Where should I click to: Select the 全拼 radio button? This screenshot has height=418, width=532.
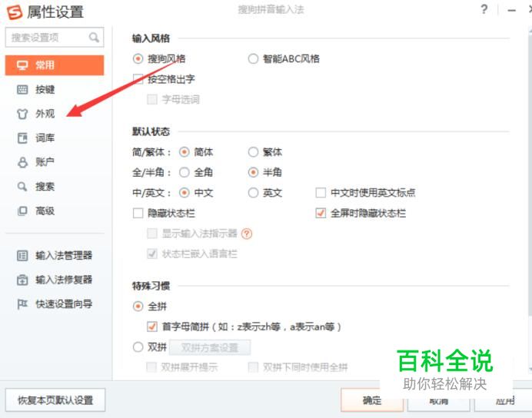[138, 307]
